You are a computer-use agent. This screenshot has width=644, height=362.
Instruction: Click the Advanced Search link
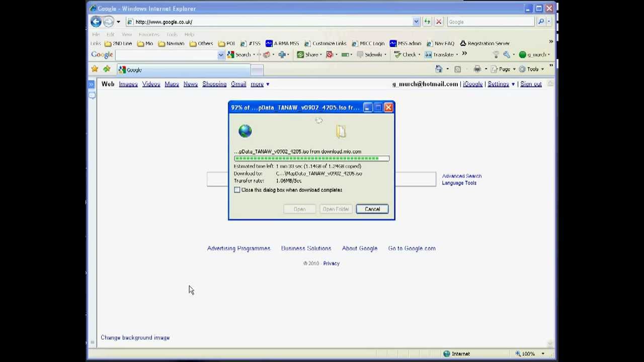pyautogui.click(x=462, y=176)
